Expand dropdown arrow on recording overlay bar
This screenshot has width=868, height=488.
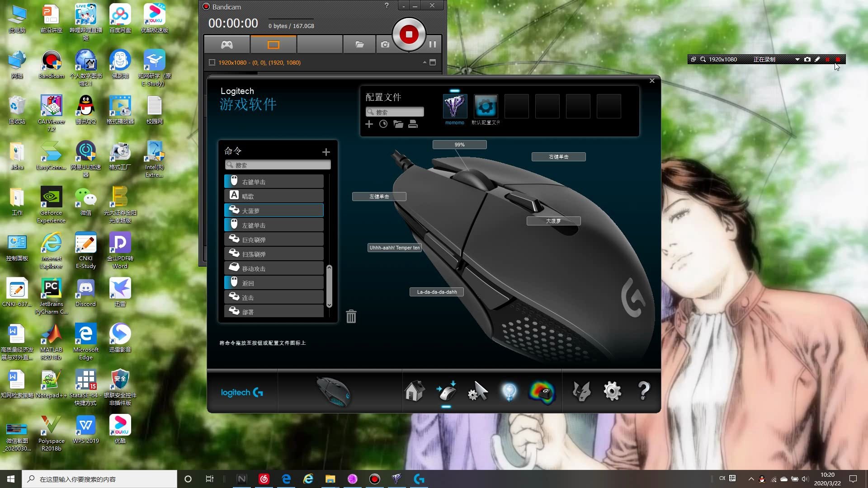[797, 60]
